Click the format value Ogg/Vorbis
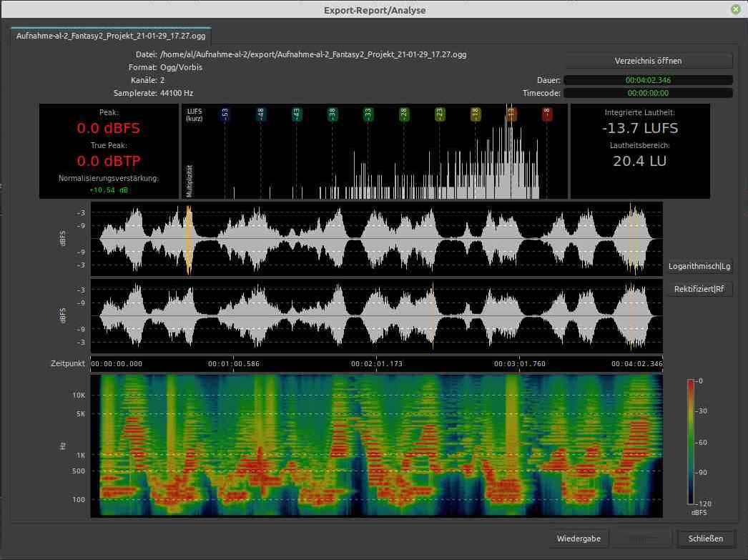 181,67
